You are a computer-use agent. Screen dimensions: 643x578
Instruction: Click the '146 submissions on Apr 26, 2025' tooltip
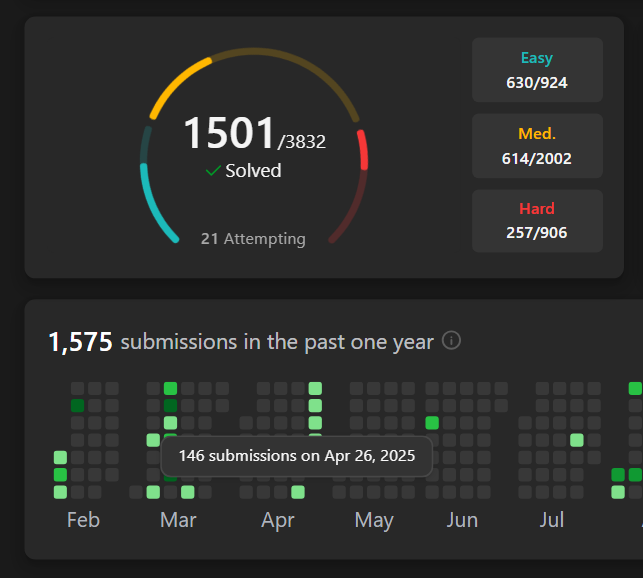(x=297, y=456)
